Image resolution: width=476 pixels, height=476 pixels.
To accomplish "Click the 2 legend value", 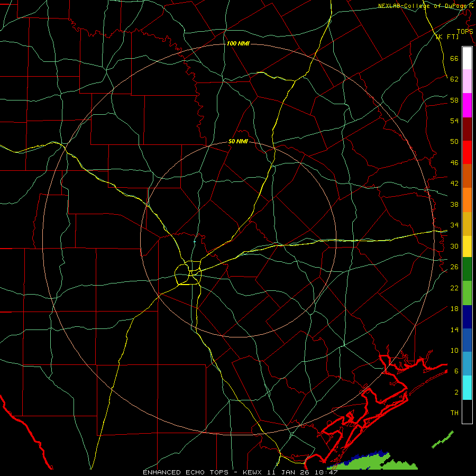I will pos(456,392).
